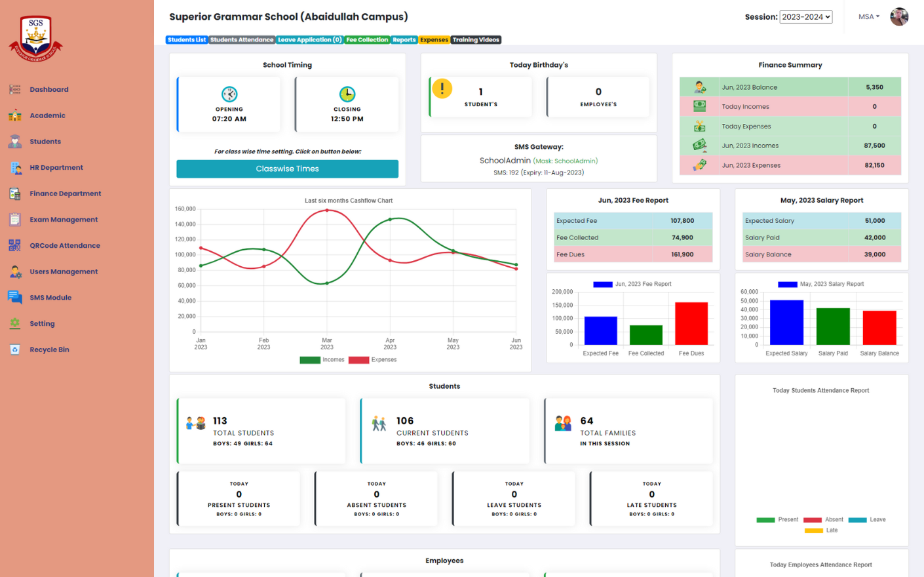
Task: Click the SGS school logo
Action: (35, 39)
